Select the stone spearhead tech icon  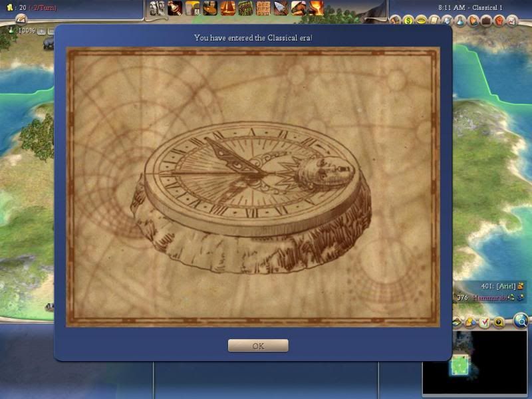click(281, 8)
